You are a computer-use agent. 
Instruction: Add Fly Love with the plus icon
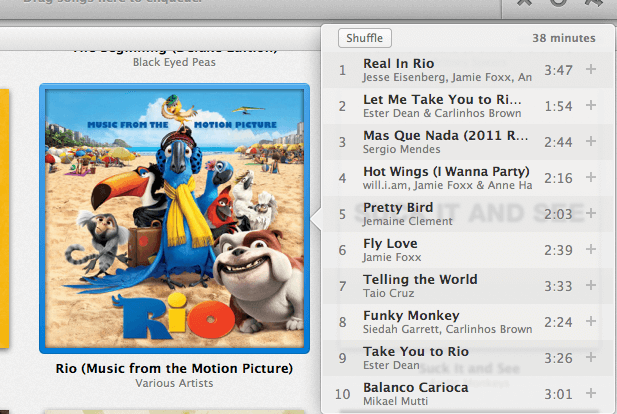point(591,249)
